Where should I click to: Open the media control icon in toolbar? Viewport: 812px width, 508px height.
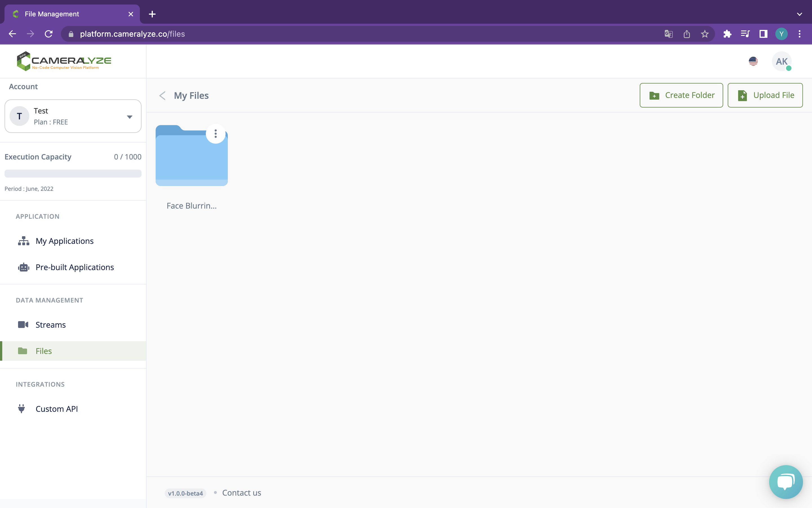[745, 34]
